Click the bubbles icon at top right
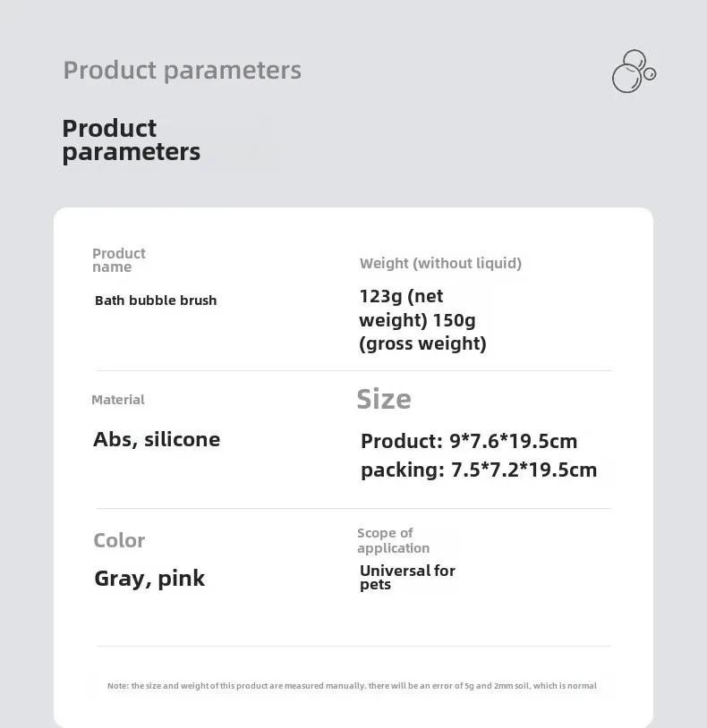The height and width of the screenshot is (728, 707). (x=635, y=71)
